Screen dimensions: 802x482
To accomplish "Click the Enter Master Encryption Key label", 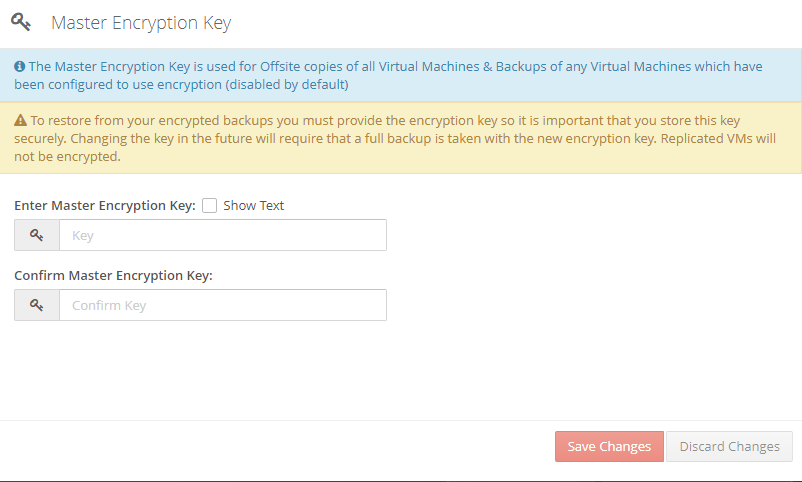I will tap(105, 206).
